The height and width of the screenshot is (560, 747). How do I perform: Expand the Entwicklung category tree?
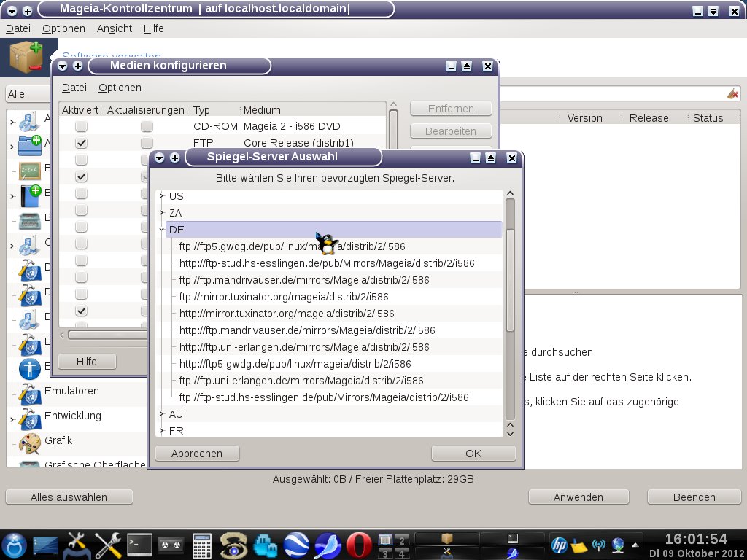(12, 419)
